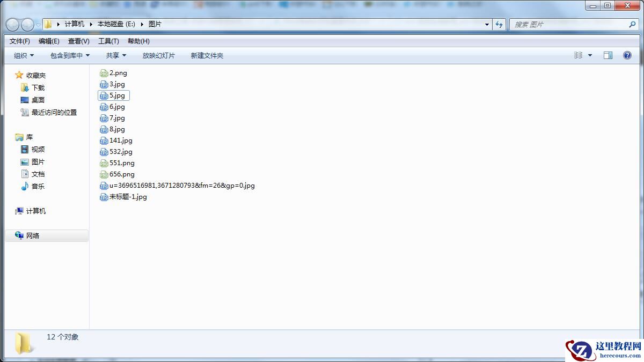The width and height of the screenshot is (644, 362).
Task: Open the 工具 menu
Action: coord(109,41)
